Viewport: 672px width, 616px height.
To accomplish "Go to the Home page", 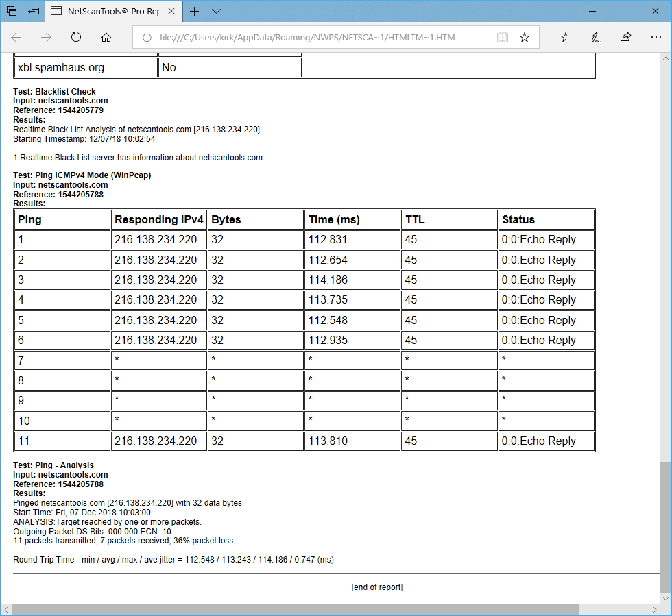I will (x=106, y=37).
